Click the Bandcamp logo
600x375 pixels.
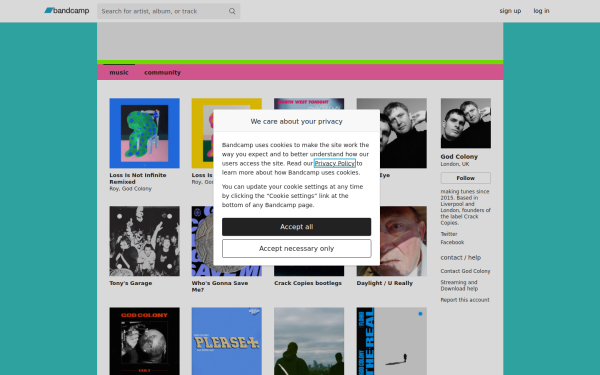(x=67, y=11)
